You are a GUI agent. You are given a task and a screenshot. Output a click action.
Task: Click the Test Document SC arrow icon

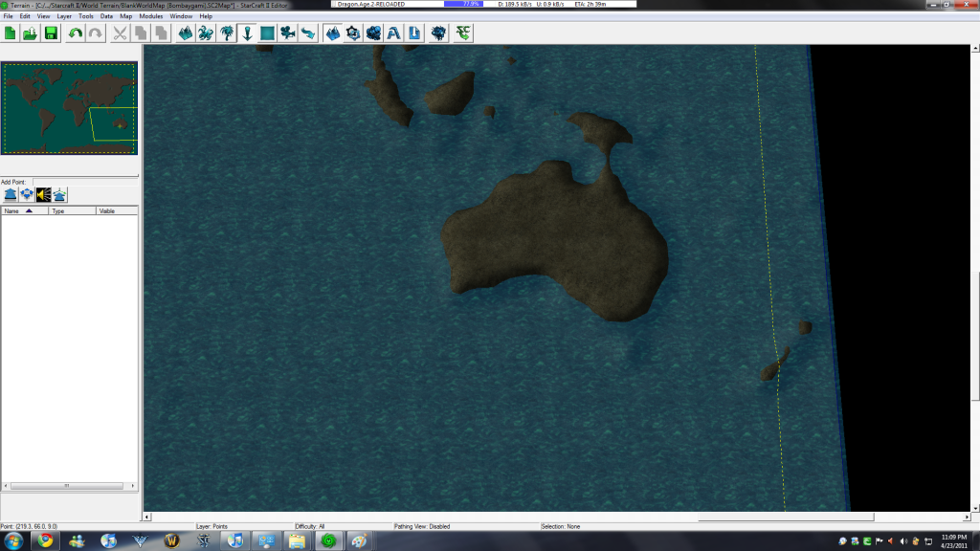tap(463, 33)
